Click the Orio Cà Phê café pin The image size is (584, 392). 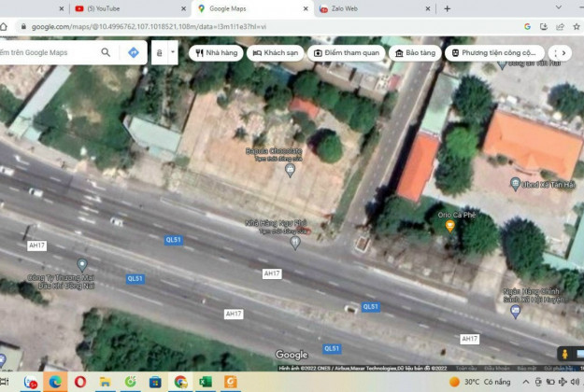click(x=450, y=227)
